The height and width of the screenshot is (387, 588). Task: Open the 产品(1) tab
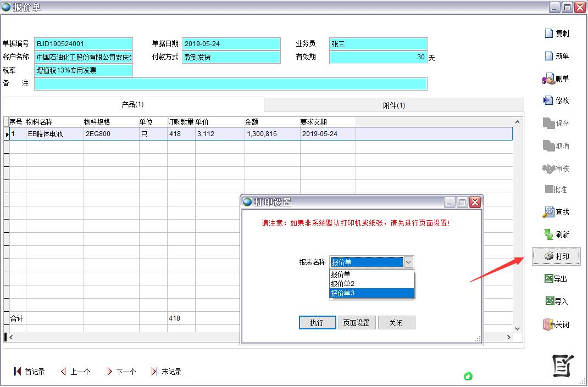(132, 104)
